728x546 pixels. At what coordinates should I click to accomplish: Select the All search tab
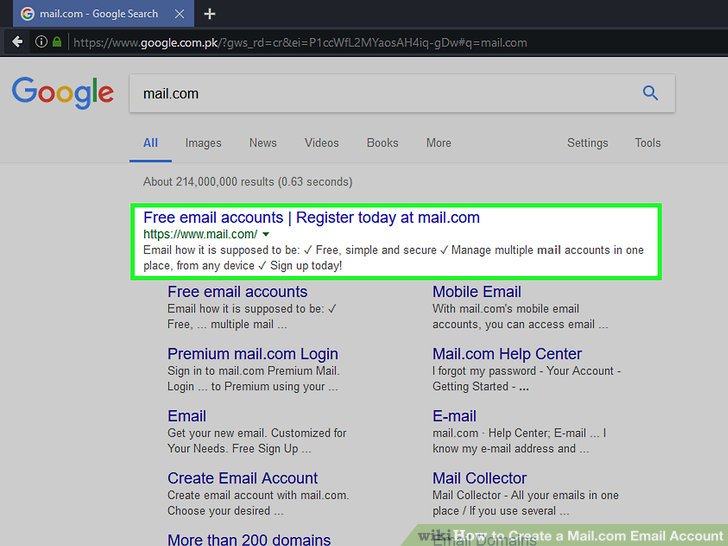click(x=150, y=143)
